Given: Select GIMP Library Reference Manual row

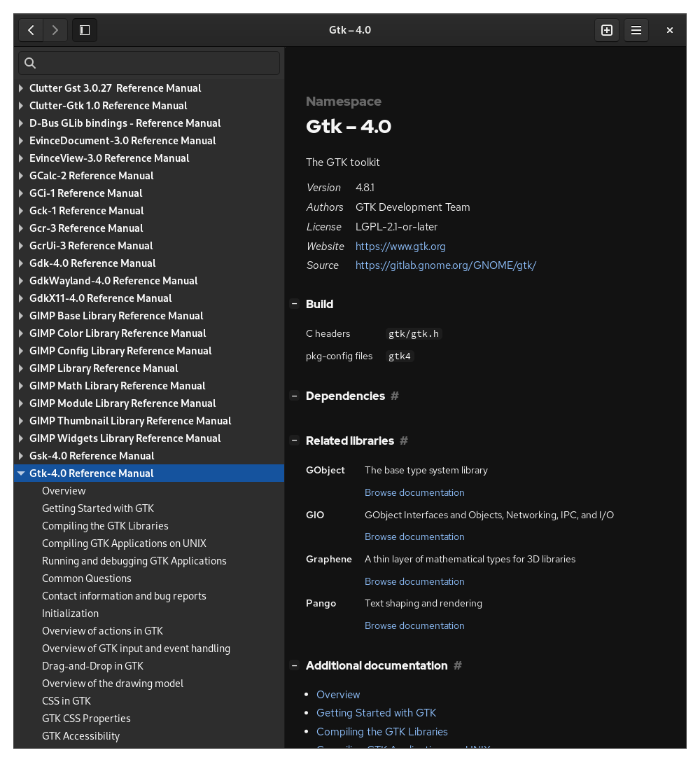Looking at the screenshot, I should pos(148,368).
